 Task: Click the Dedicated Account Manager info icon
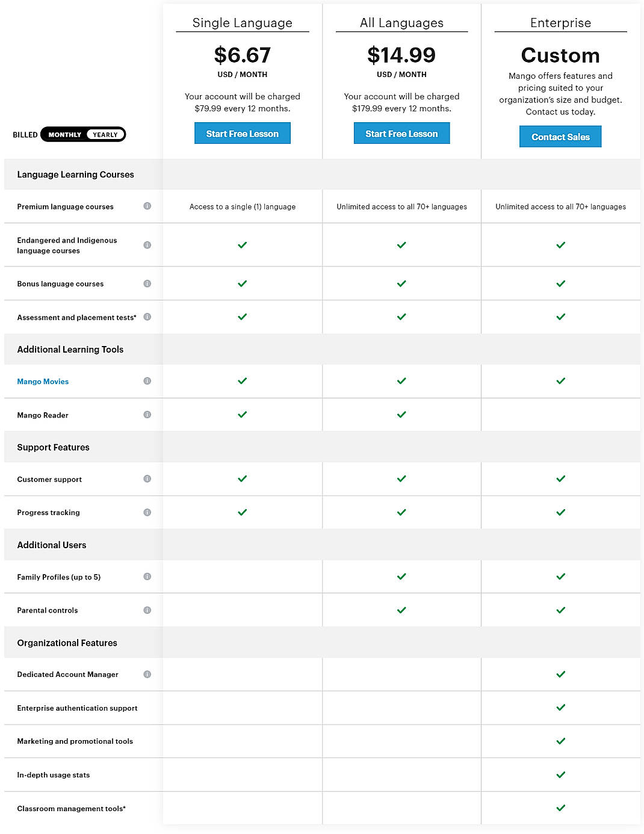coord(147,674)
